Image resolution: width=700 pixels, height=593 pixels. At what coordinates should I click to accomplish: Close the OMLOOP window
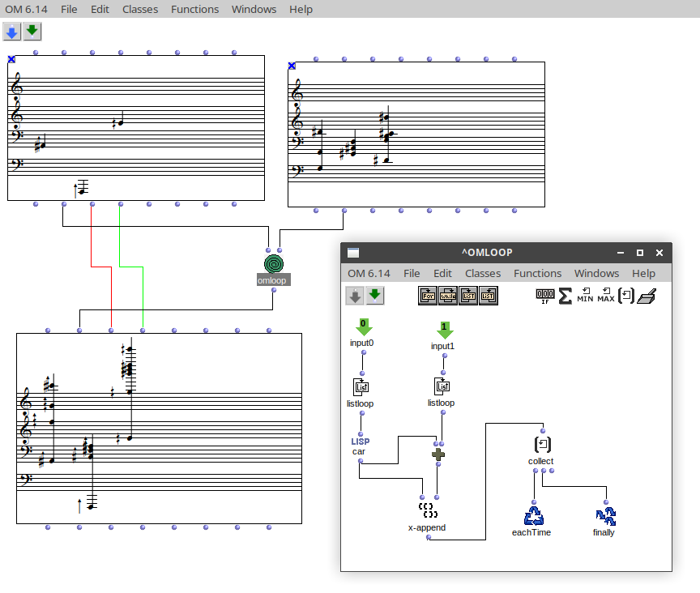pos(659,253)
